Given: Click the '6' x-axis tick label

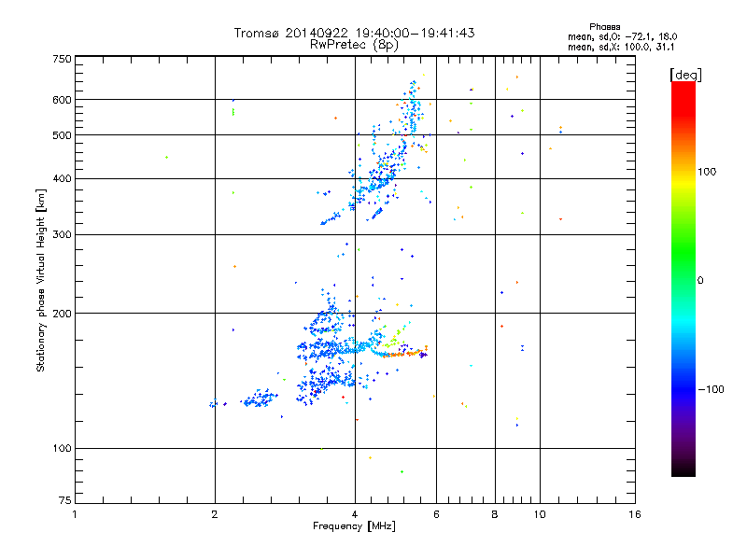Looking at the screenshot, I should tap(436, 514).
